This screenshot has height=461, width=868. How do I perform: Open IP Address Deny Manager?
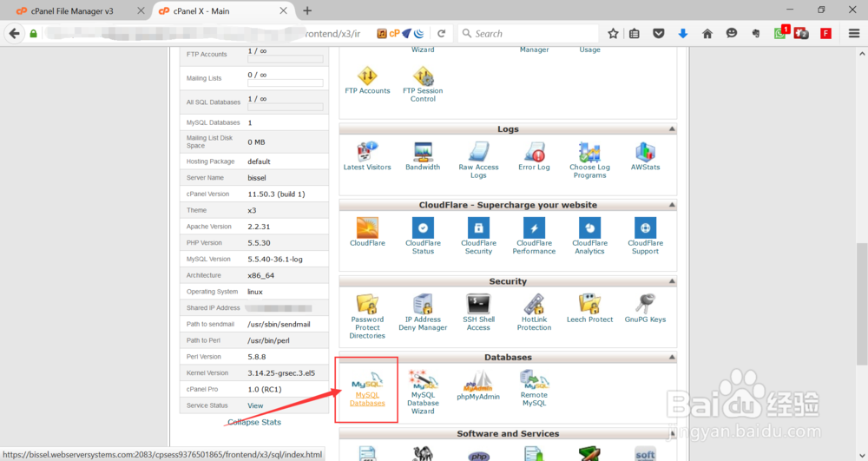423,313
